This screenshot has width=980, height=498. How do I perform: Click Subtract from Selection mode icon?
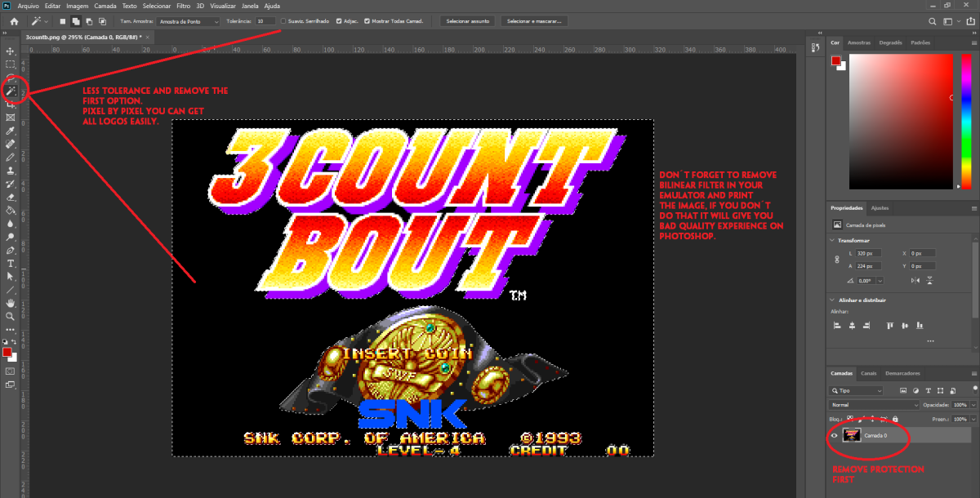point(89,21)
